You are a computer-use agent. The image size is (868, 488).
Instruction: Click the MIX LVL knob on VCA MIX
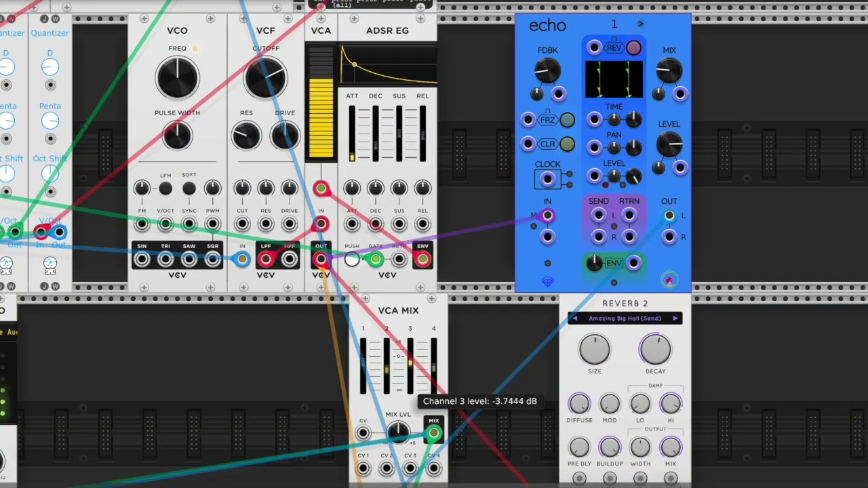click(398, 432)
